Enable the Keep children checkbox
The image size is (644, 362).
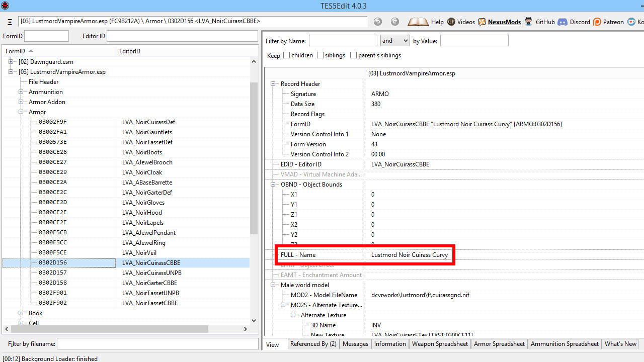287,55
